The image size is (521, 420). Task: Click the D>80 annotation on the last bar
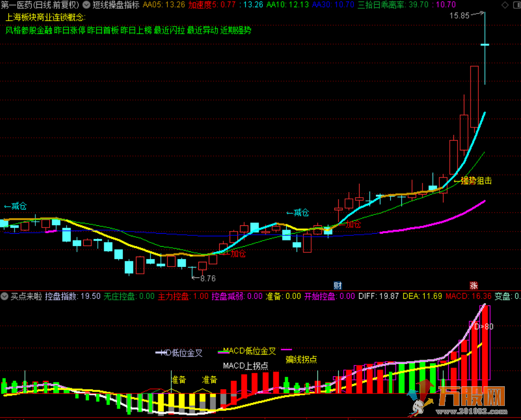coord(484,327)
